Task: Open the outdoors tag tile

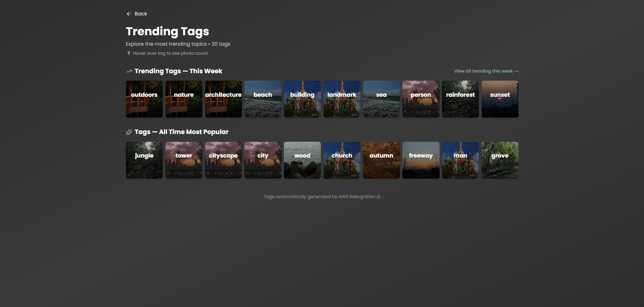Action: click(144, 99)
